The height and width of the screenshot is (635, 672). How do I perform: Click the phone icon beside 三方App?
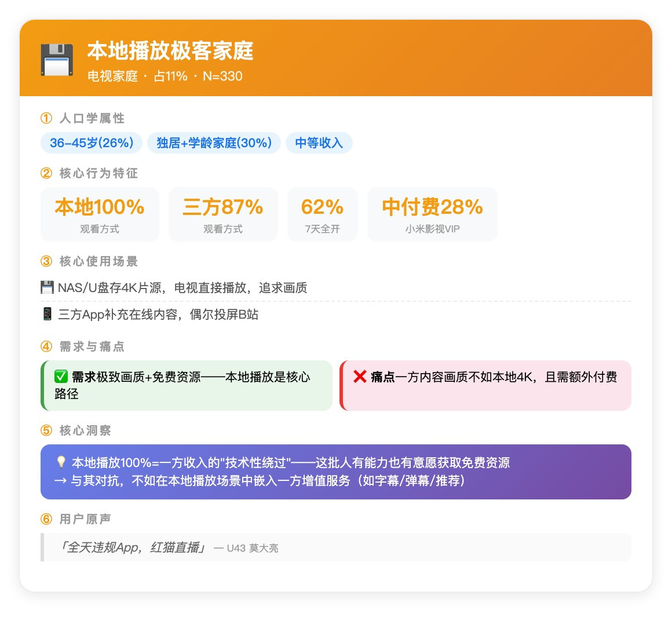pyautogui.click(x=47, y=314)
